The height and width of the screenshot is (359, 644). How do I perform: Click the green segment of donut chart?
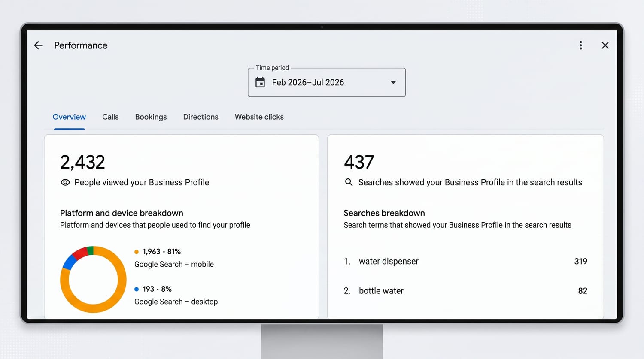[x=90, y=250]
